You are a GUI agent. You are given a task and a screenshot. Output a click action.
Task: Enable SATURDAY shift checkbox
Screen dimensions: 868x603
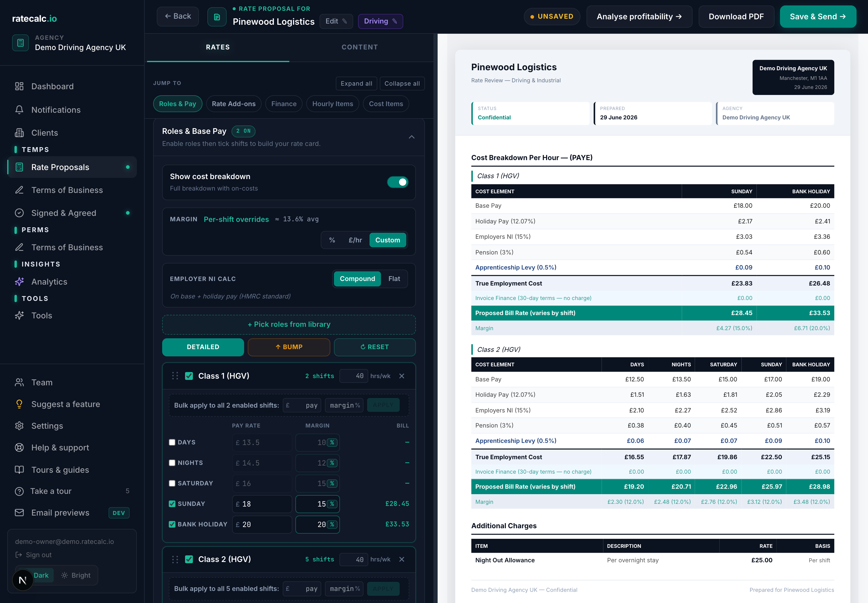[x=172, y=483]
